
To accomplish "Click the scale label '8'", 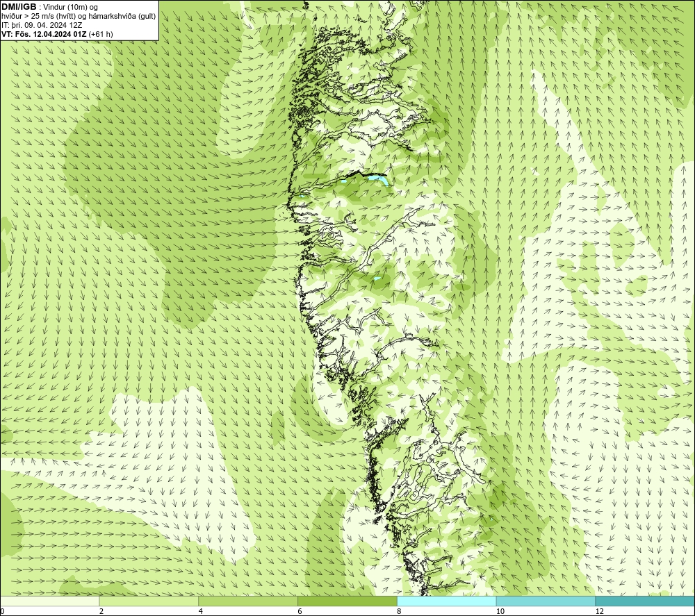I will coord(400,612).
